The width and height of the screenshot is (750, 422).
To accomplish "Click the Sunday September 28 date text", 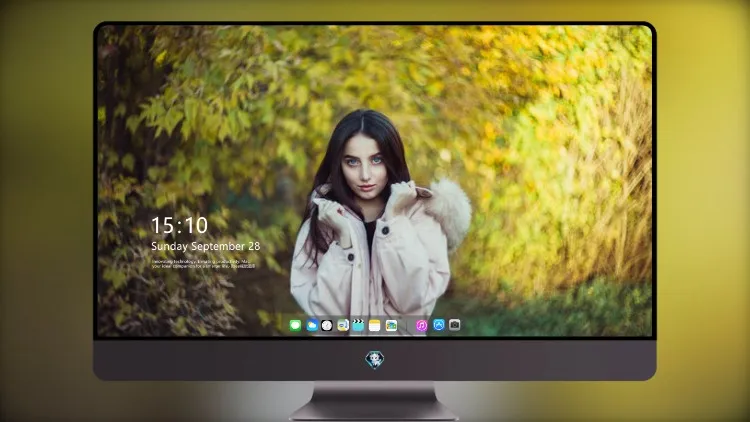I will click(x=206, y=246).
